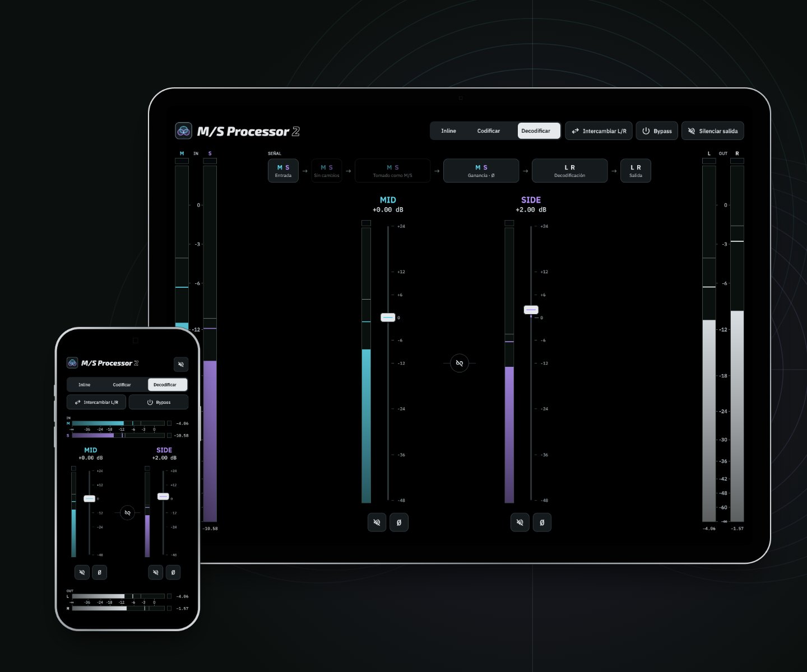
Task: Invert MID phase (Ø) on phone
Action: 100,572
